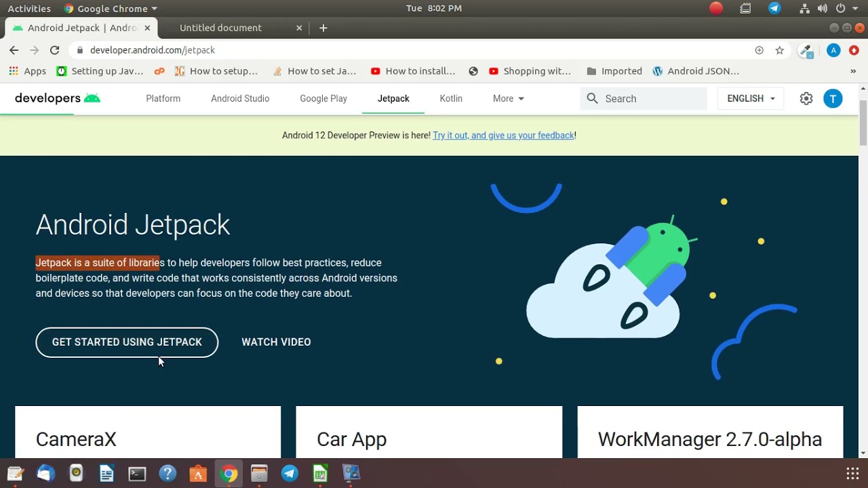Viewport: 868px width, 488px height.
Task: Show hidden bookmarks with the double chevron
Action: pyautogui.click(x=853, y=71)
